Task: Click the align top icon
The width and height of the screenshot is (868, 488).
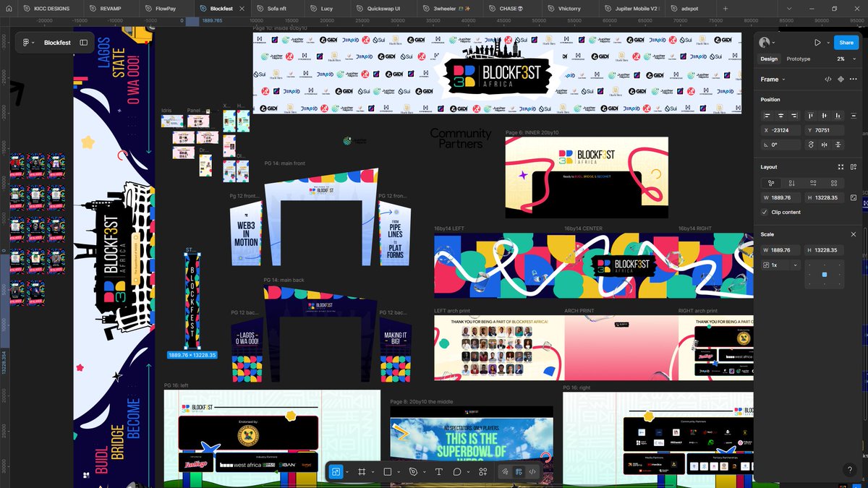Action: (x=811, y=116)
